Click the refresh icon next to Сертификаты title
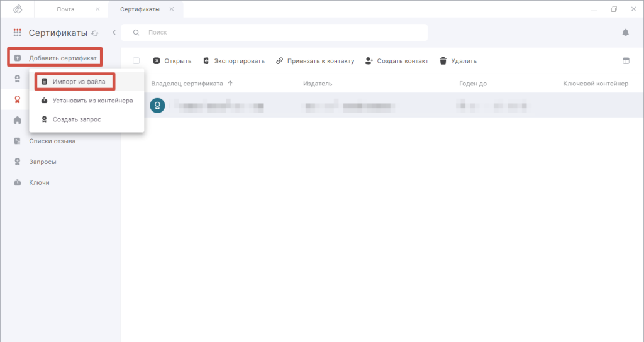The width and height of the screenshot is (644, 342). coord(95,33)
